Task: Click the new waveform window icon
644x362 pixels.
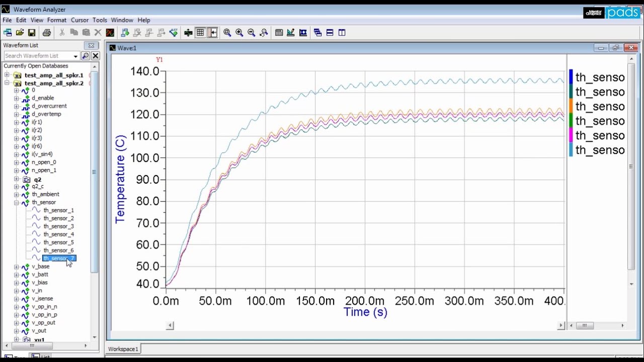Action: pos(110,33)
